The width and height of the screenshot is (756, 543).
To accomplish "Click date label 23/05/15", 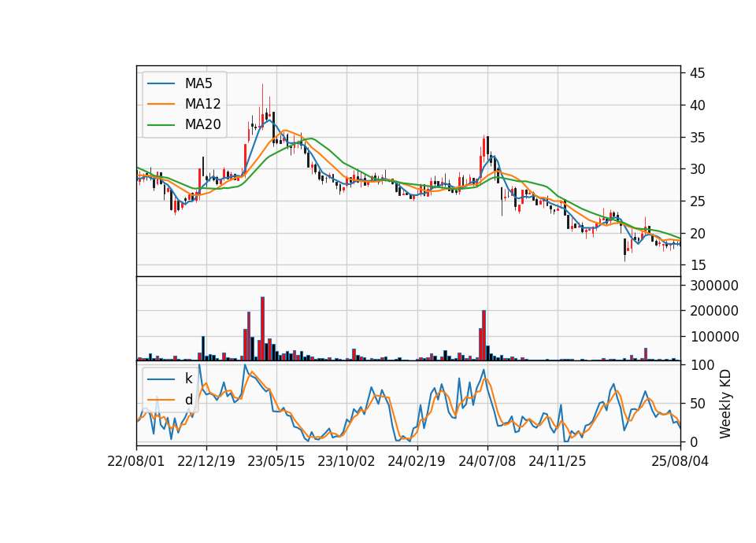I will [276, 461].
